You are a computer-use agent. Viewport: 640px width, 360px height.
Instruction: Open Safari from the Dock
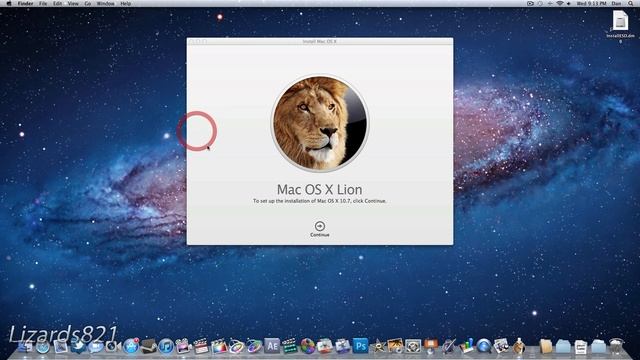coord(42,346)
